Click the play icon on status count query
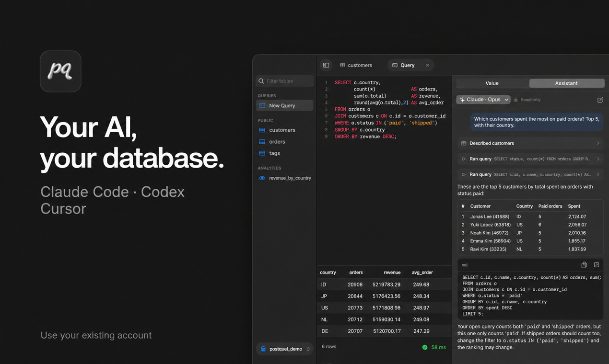This screenshot has height=364, width=609. [x=464, y=159]
